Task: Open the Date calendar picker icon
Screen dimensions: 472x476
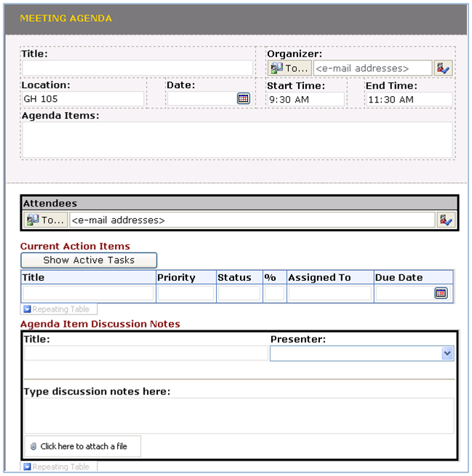Action: (243, 99)
